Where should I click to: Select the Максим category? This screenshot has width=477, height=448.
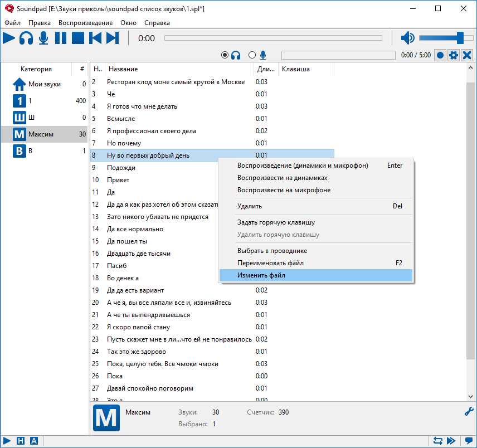click(x=45, y=134)
